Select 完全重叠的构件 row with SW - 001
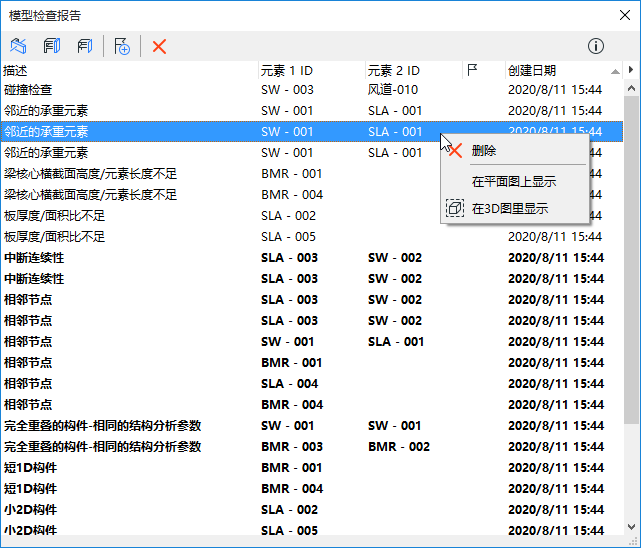Screen dimensions: 641x548 pyautogui.click(x=312, y=425)
